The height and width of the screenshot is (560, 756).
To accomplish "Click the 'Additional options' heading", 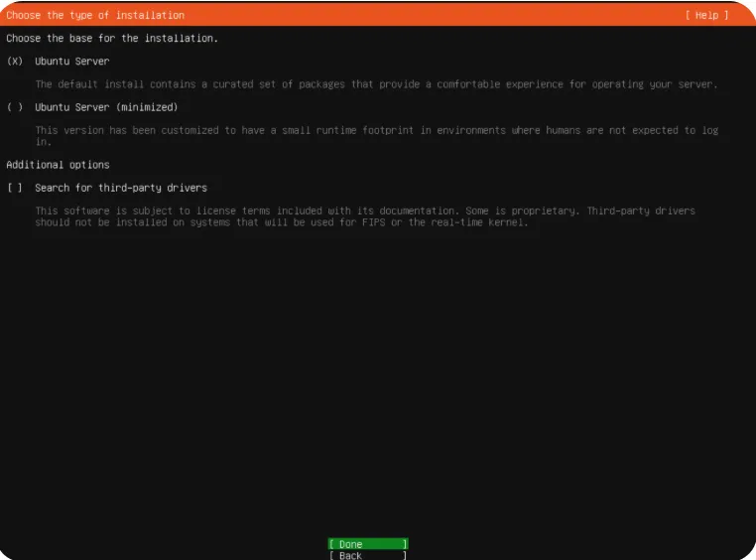I will (58, 165).
